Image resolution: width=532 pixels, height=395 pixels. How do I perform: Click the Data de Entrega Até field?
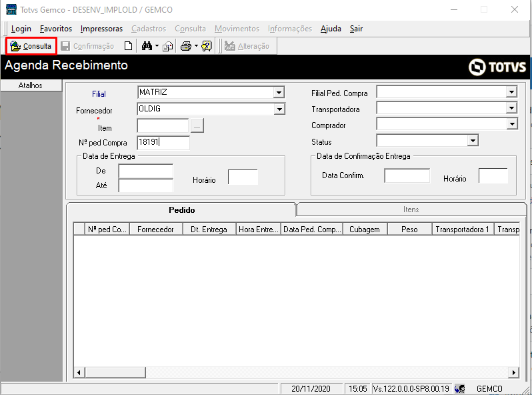146,185
